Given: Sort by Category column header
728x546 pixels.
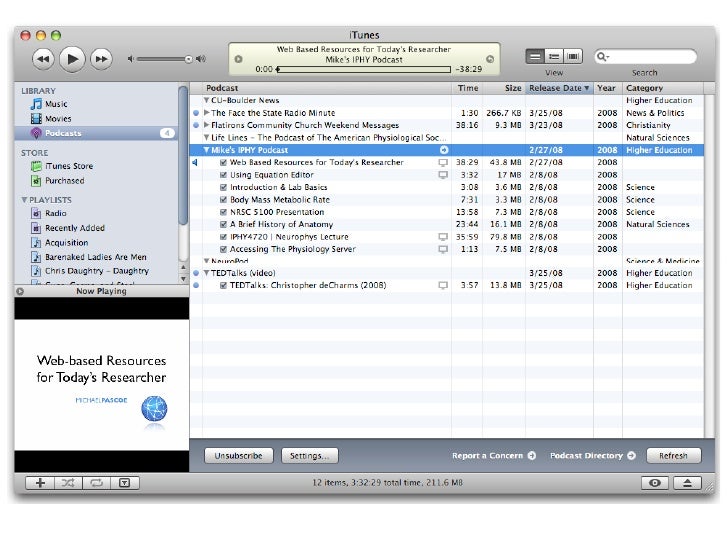Looking at the screenshot, I should (x=663, y=88).
